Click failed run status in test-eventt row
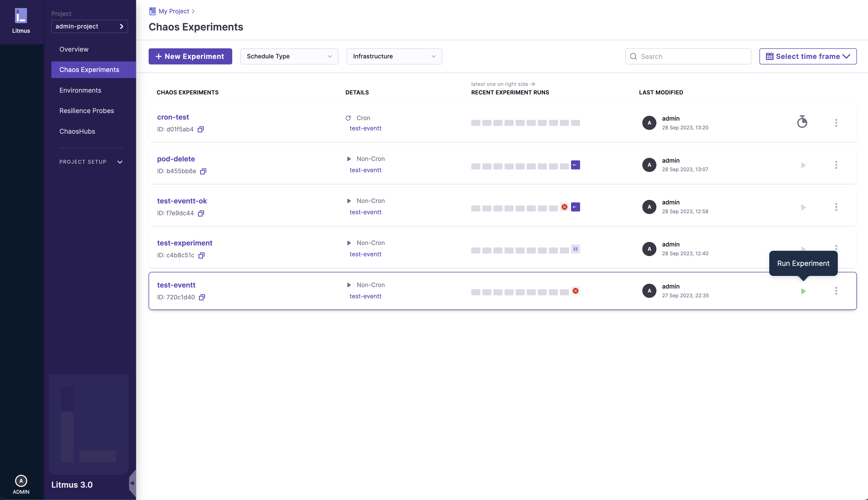 tap(575, 291)
